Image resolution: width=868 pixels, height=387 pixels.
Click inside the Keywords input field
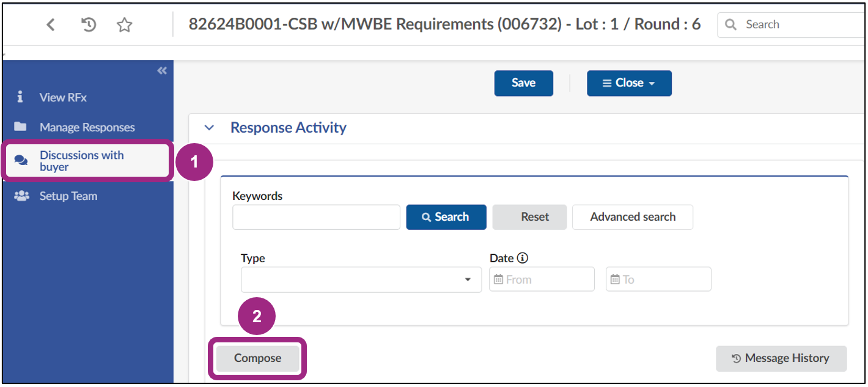pyautogui.click(x=316, y=216)
